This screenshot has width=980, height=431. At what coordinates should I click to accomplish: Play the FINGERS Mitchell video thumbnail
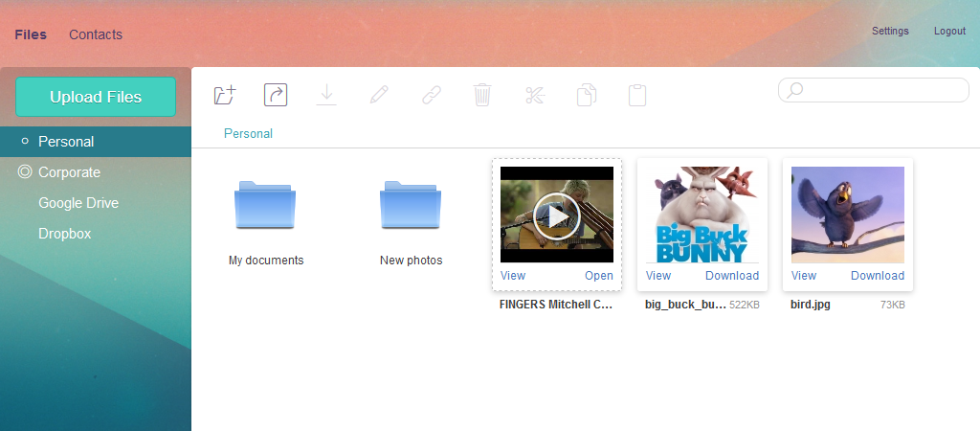(557, 215)
